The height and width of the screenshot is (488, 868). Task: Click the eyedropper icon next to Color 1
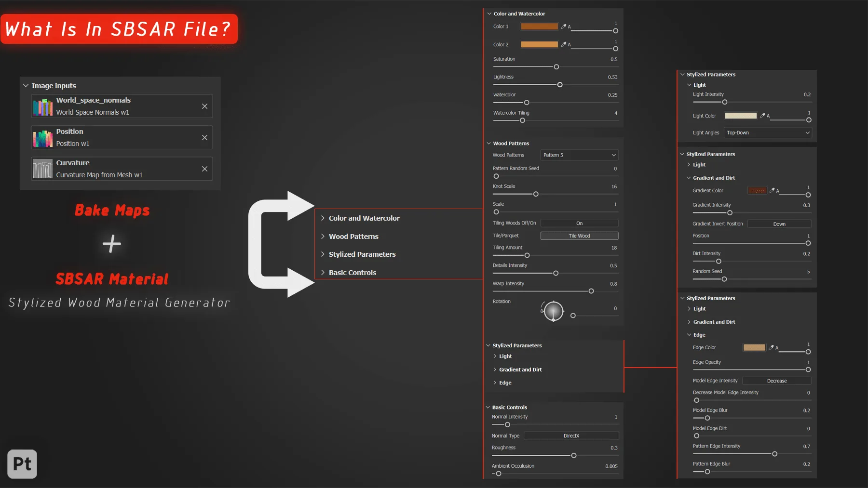563,26
